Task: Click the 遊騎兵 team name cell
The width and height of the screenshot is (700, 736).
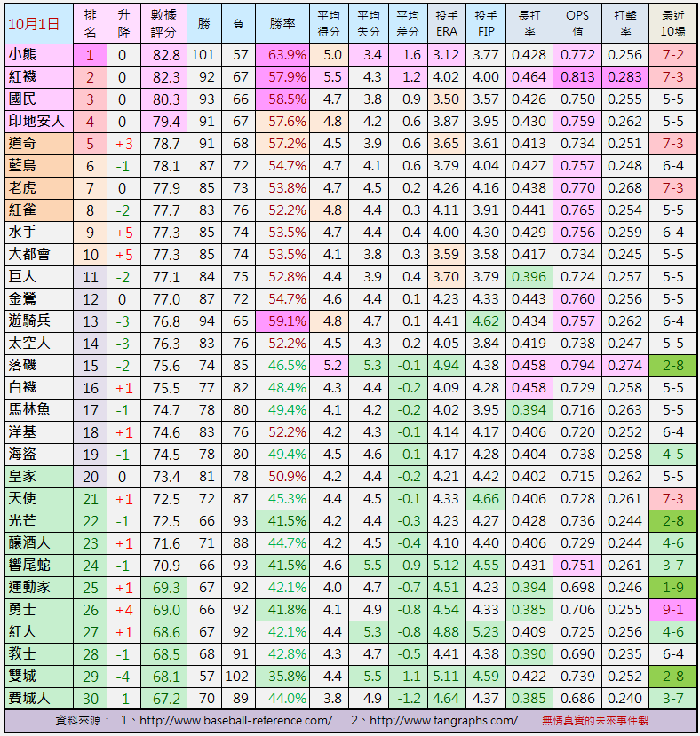Action: (x=39, y=321)
